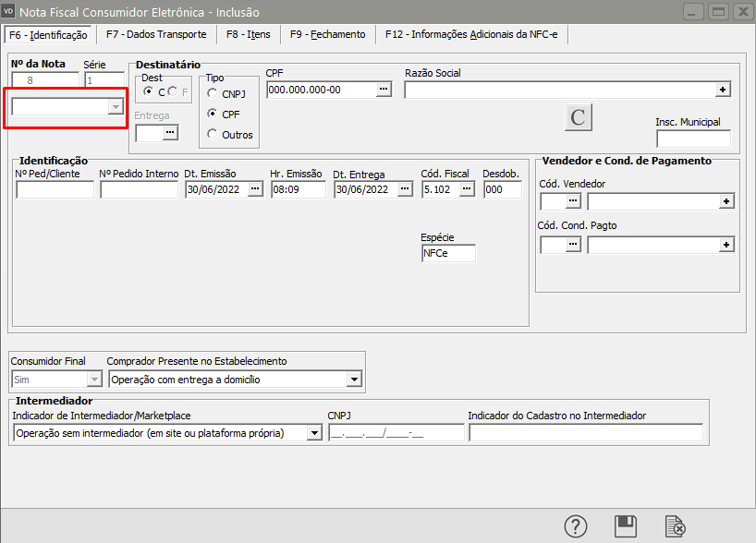
Task: Open the dropdown below Nº da Nota
Action: click(115, 107)
